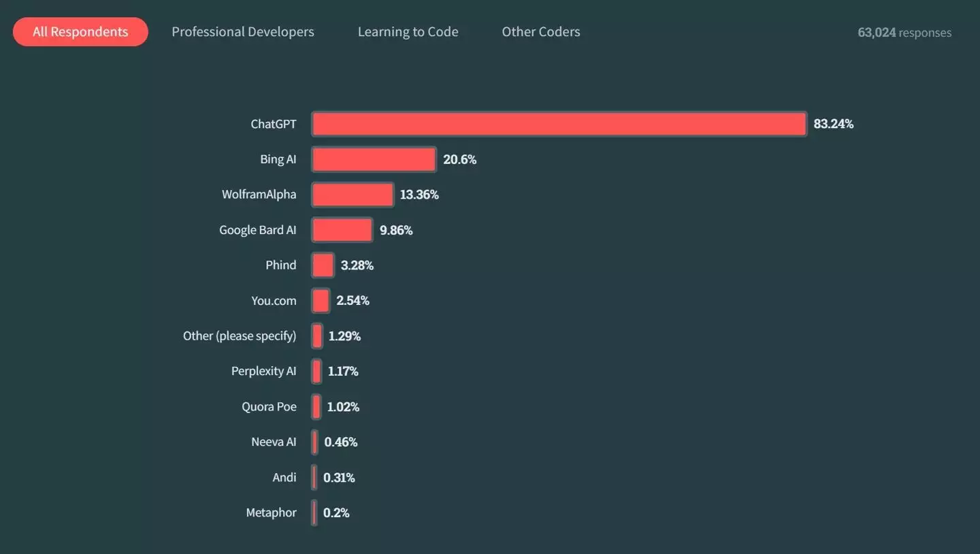980x554 pixels.
Task: Click the Phind label
Action: [281, 265]
